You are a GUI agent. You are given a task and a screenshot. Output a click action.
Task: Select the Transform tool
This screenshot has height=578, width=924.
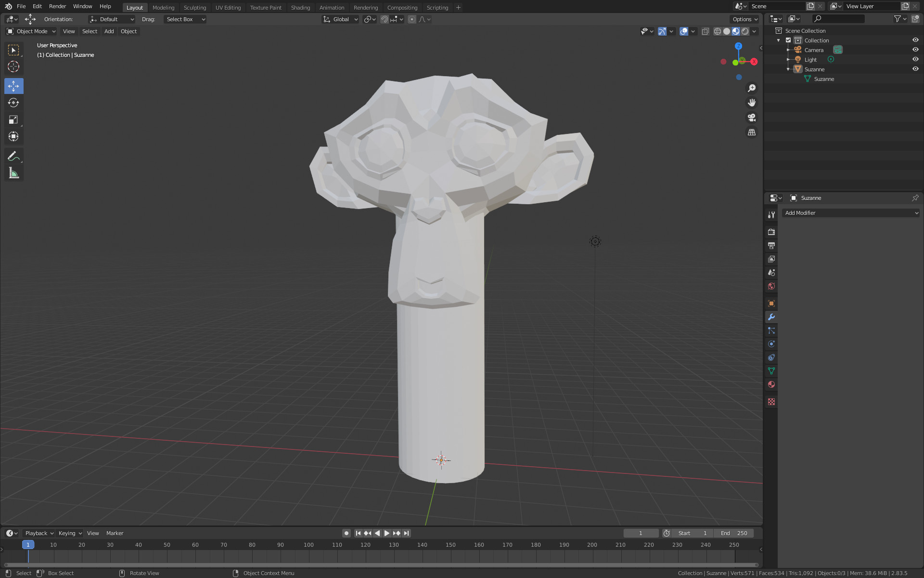(x=13, y=137)
